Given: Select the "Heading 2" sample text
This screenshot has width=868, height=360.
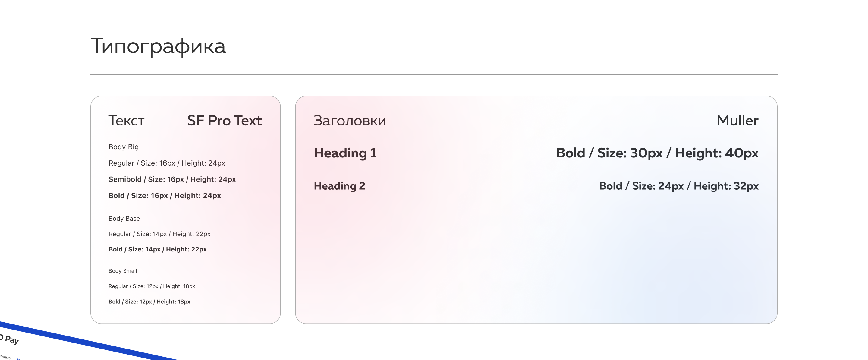Looking at the screenshot, I should [x=339, y=186].
